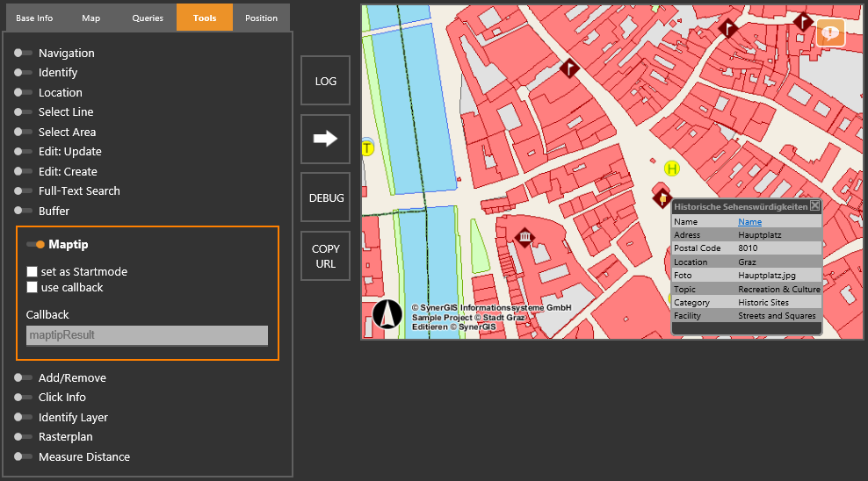Toggle the Buffer tool switch

[23, 211]
